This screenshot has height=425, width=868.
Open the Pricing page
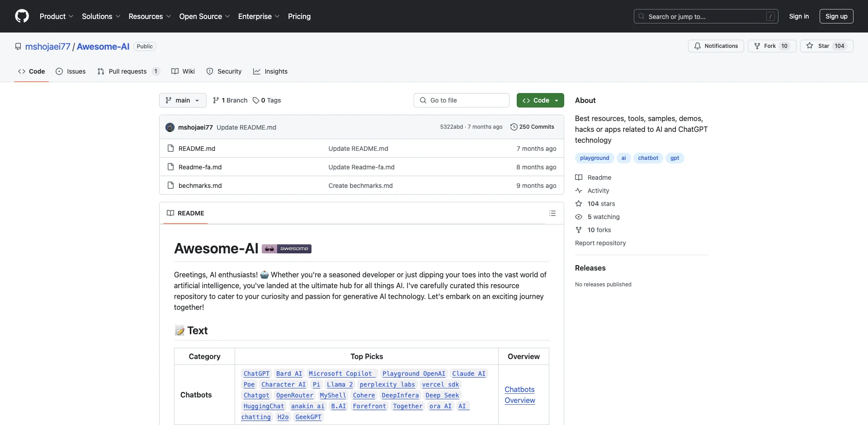click(299, 16)
